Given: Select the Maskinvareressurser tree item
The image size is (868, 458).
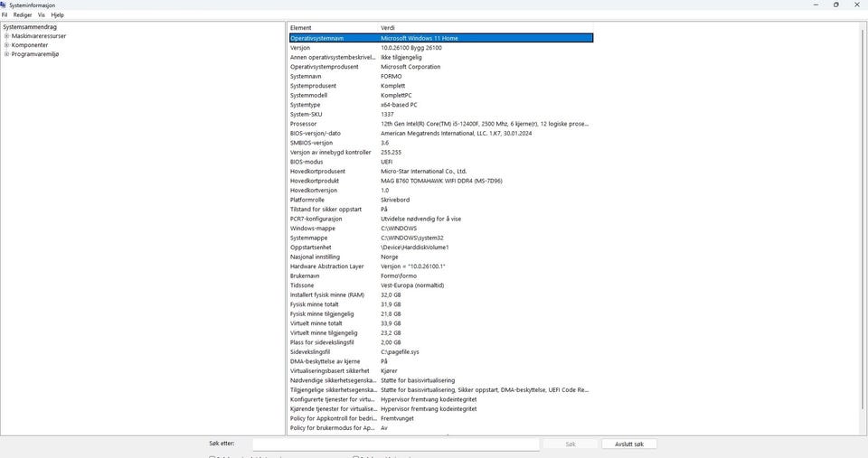Looking at the screenshot, I should pyautogui.click(x=39, y=36).
